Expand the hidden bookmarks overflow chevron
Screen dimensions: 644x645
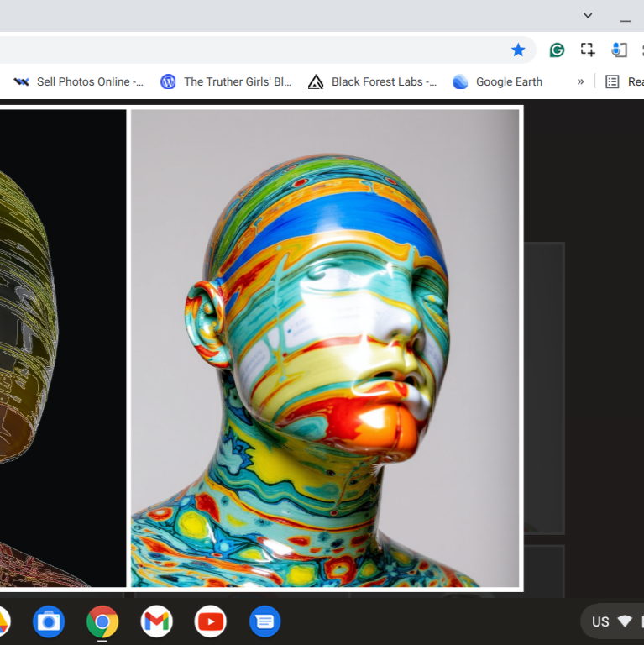point(580,81)
